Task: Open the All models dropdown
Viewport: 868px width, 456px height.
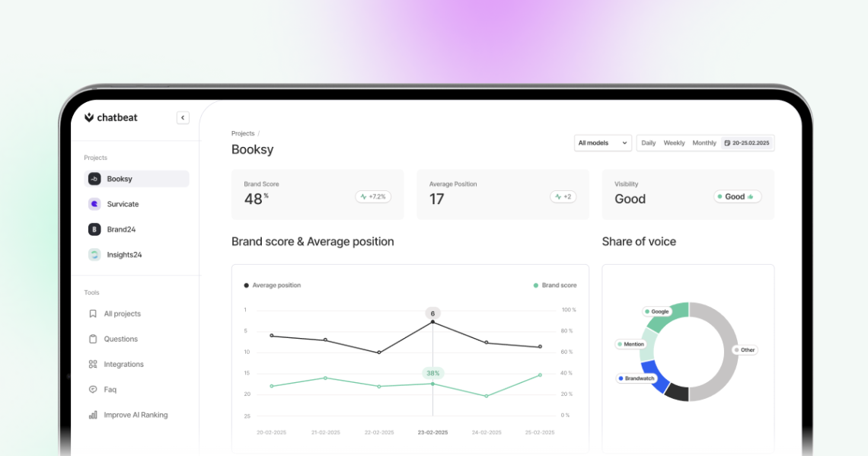Action: [x=603, y=143]
